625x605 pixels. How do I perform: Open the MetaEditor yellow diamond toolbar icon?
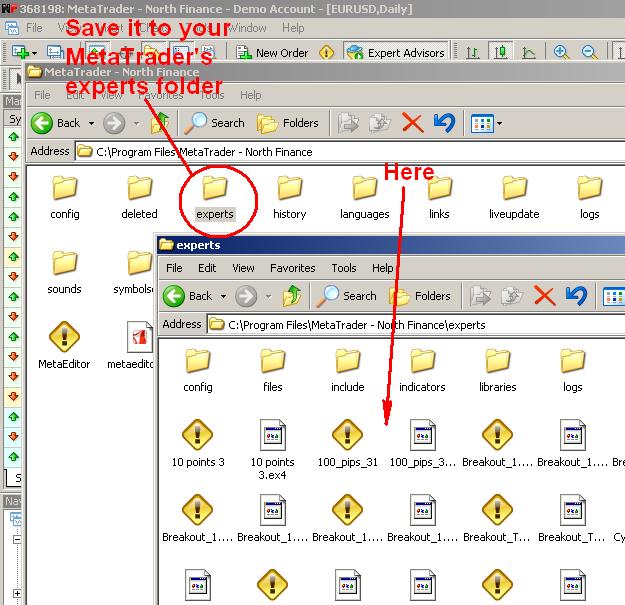click(x=326, y=53)
